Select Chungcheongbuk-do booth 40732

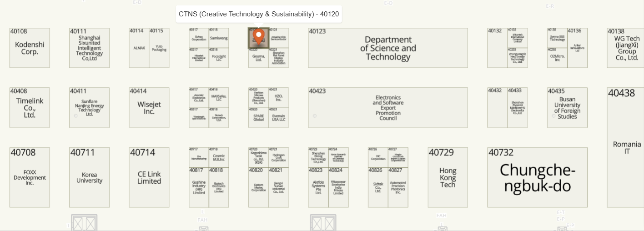tap(537, 177)
